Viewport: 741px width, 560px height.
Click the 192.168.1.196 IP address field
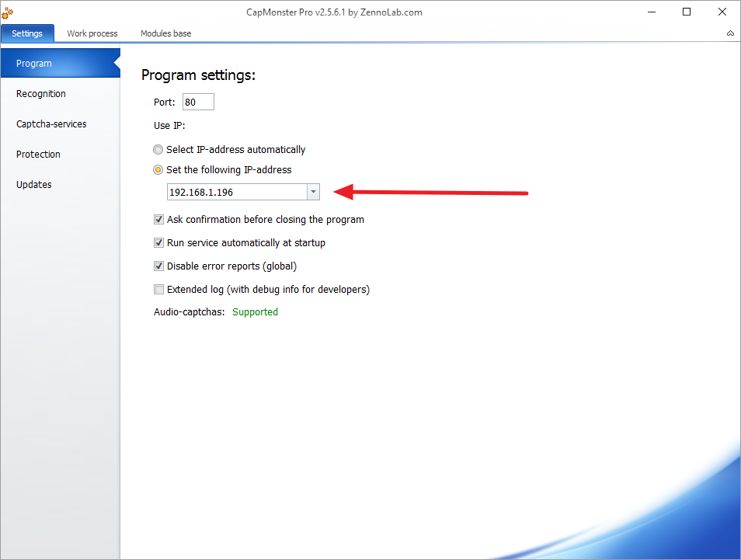237,192
